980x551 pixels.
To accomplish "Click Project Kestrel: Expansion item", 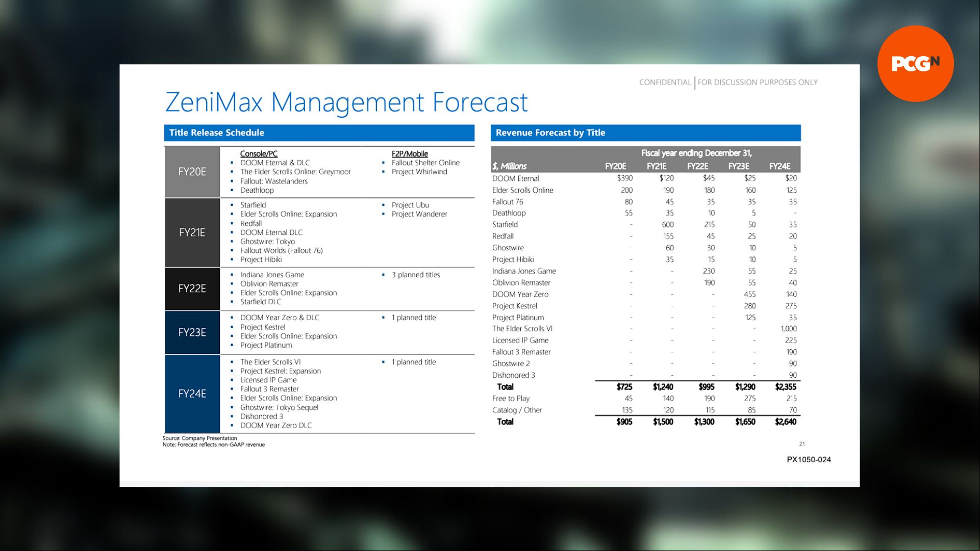I will click(281, 371).
